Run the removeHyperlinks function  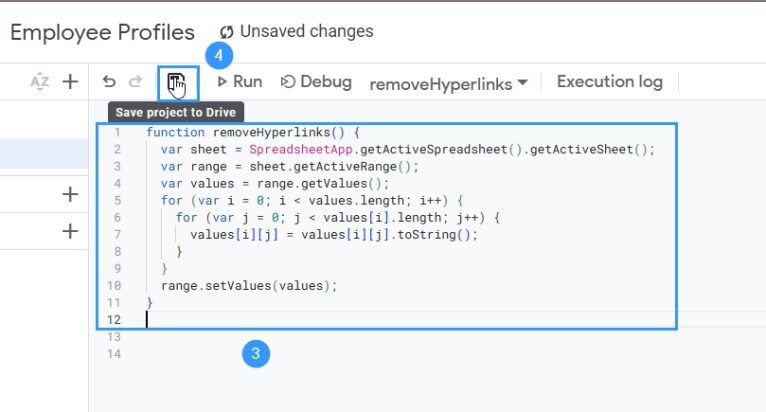tap(239, 82)
